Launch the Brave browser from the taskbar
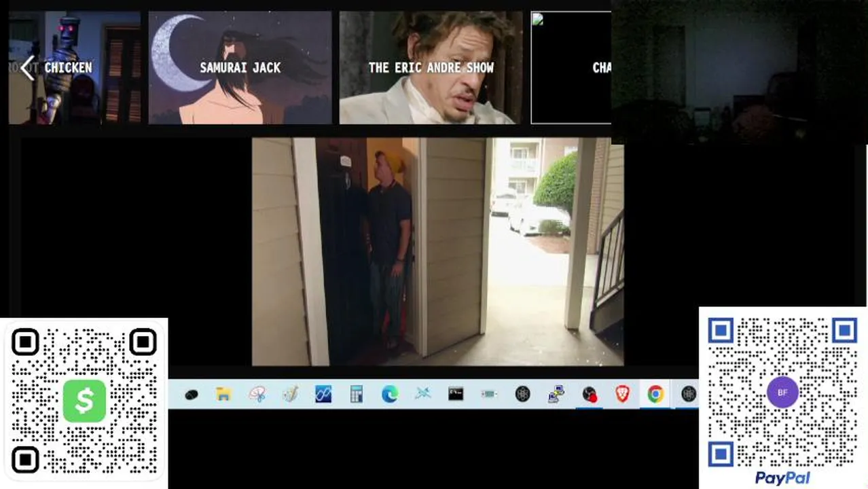 622,394
